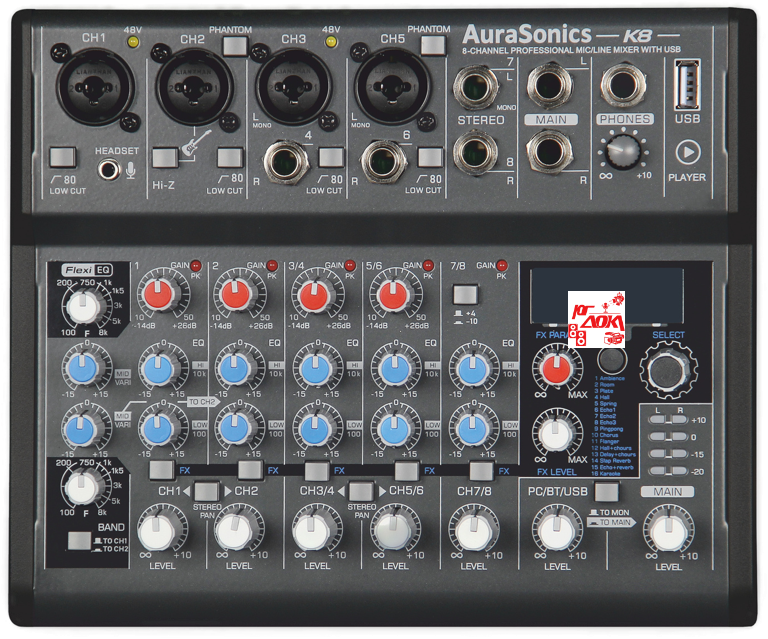Click the HEADSET jack
Viewport: 768px width, 639px height.
coord(110,169)
